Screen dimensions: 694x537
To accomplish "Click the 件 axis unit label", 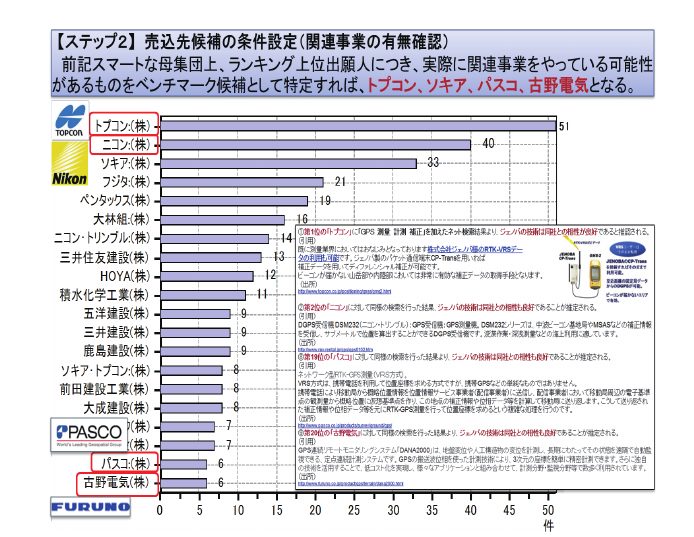I will click(548, 525).
